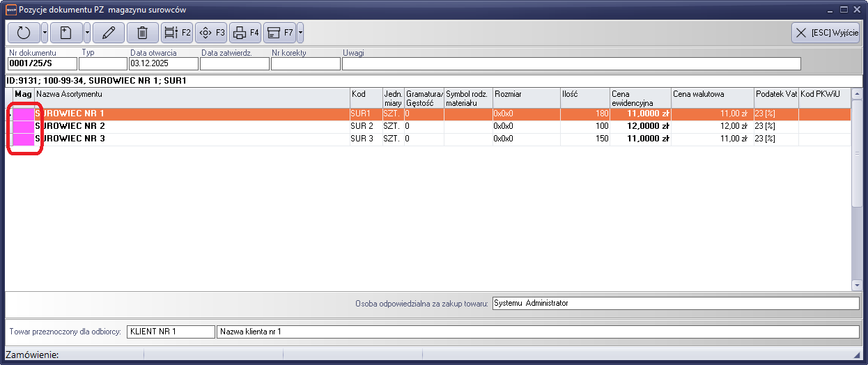Click the pencil edit icon

[x=108, y=33]
